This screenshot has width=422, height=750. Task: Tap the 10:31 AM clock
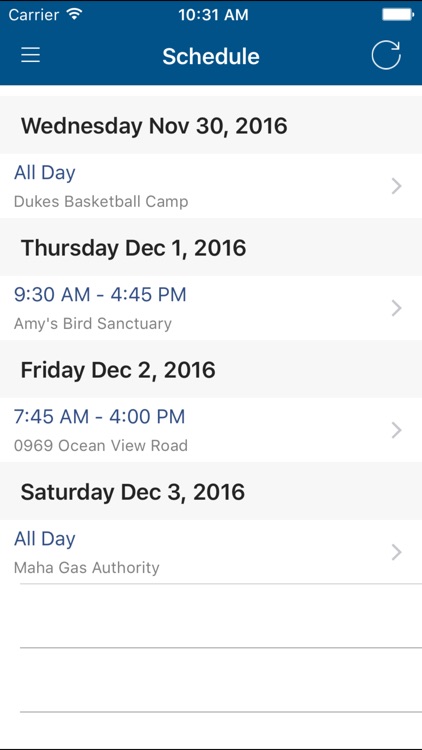213,15
